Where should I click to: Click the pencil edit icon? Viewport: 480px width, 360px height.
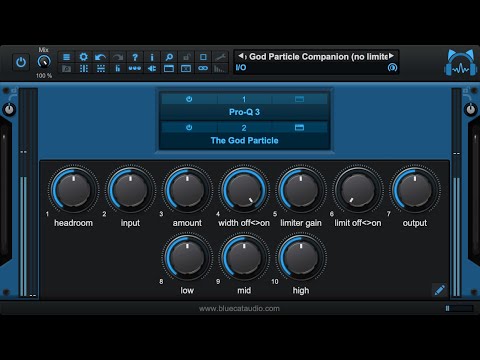pyautogui.click(x=440, y=290)
